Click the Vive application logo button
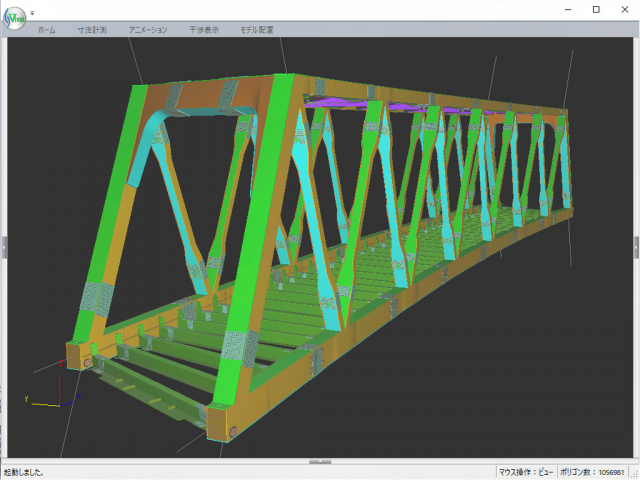640x480 pixels. [x=16, y=19]
